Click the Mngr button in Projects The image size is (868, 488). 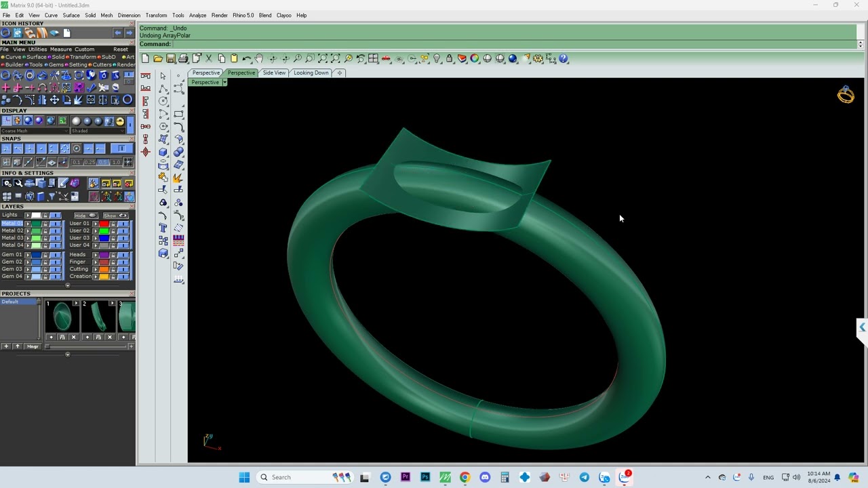click(33, 346)
